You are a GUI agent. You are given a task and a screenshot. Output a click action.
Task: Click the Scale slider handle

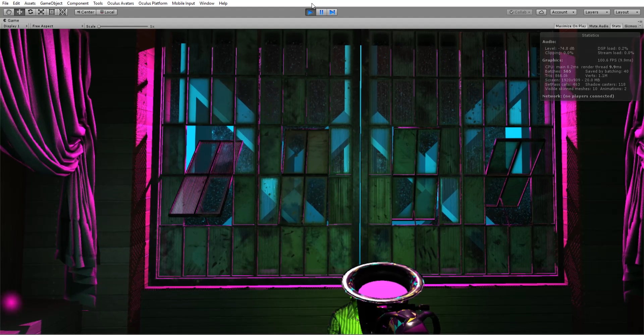pos(99,26)
